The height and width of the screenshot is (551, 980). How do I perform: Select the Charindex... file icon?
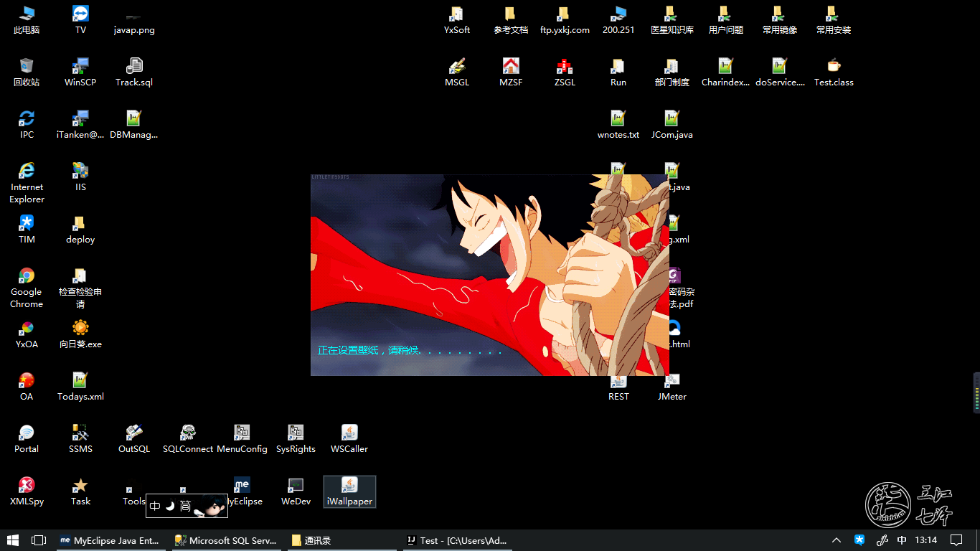(726, 72)
